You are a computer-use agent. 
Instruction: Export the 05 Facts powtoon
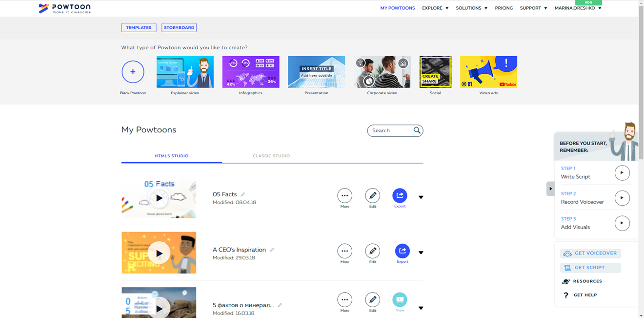(400, 195)
